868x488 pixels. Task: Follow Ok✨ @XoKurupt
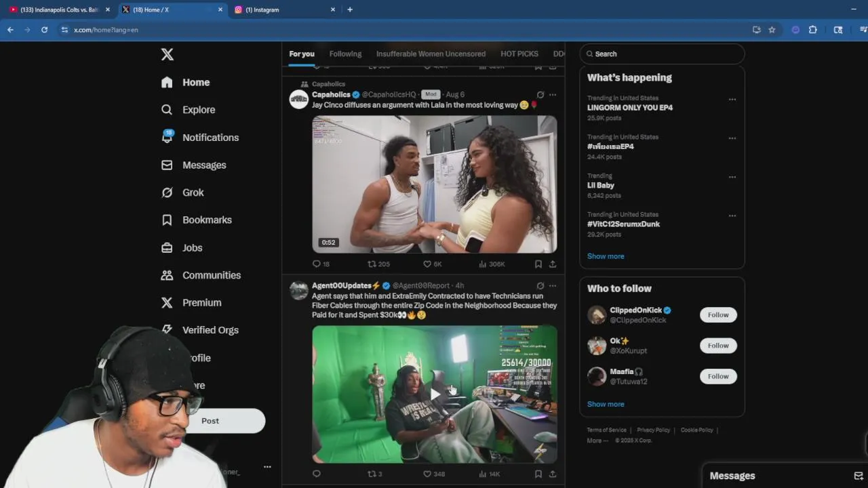718,346
